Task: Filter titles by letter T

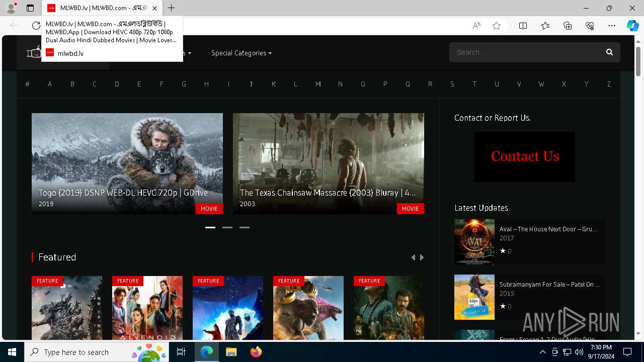Action: [x=474, y=84]
